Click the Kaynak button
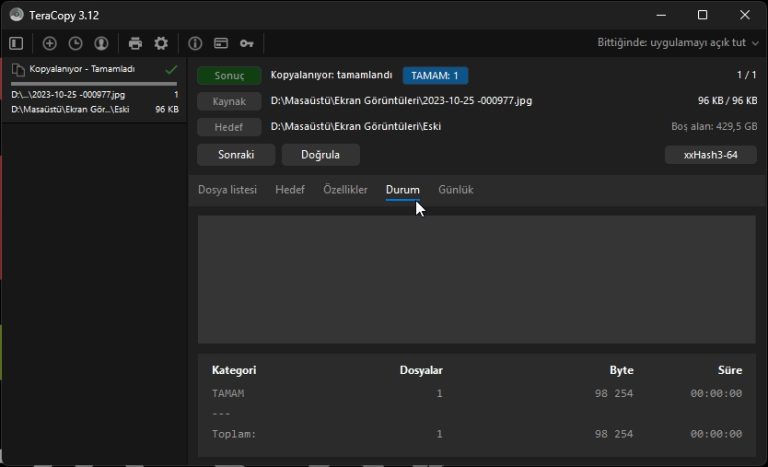Viewport: 768px width, 467px height. tap(229, 101)
